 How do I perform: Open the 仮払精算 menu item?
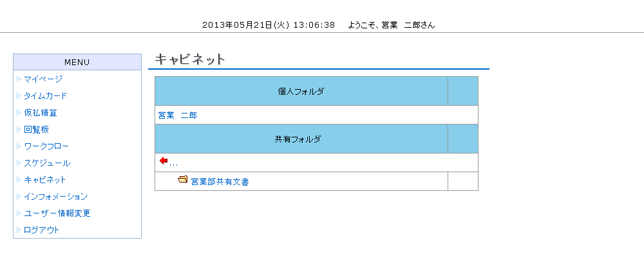40,113
